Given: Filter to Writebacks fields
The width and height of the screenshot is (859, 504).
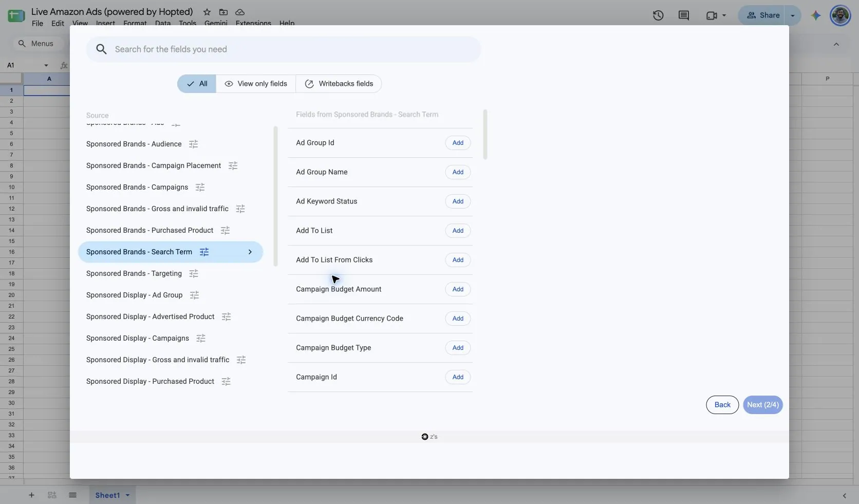Looking at the screenshot, I should click(339, 84).
